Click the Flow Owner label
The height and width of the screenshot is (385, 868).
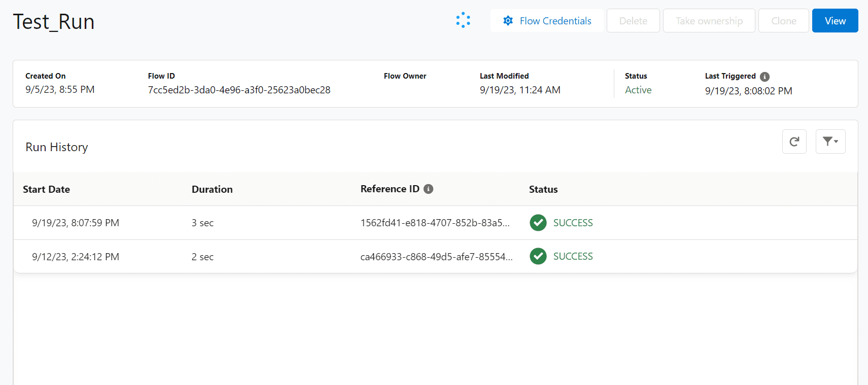click(x=405, y=76)
